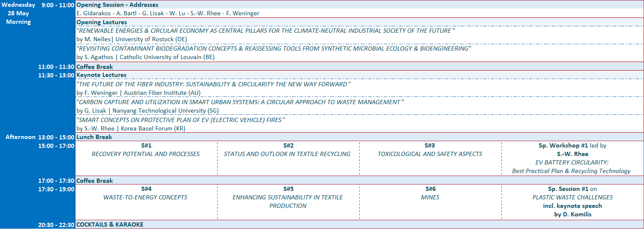Select S#2 Status and Outlook in Textile Recycling
Image resolution: width=644 pixels, height=230 pixels.
click(x=288, y=154)
